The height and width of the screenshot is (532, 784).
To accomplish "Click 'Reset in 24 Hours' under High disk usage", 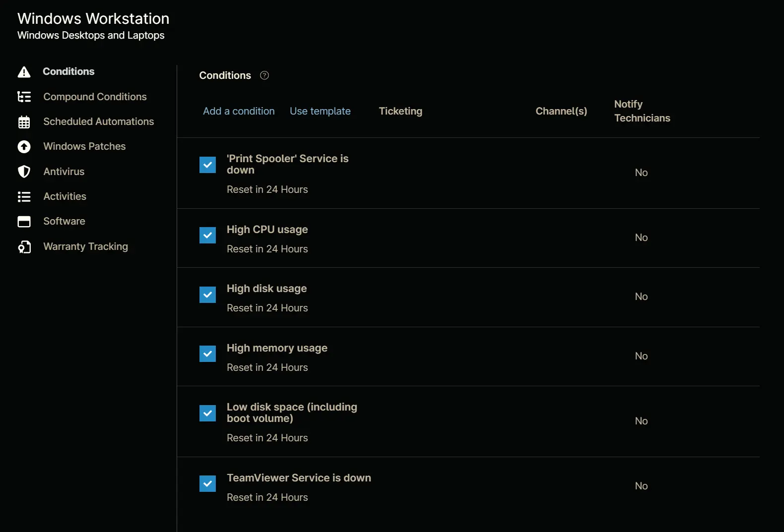I will coord(267,308).
